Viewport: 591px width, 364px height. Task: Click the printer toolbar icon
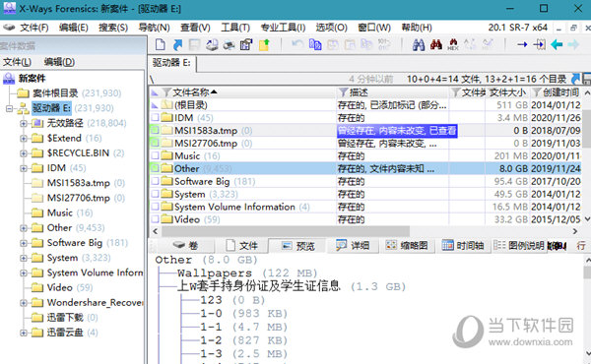coord(229,45)
